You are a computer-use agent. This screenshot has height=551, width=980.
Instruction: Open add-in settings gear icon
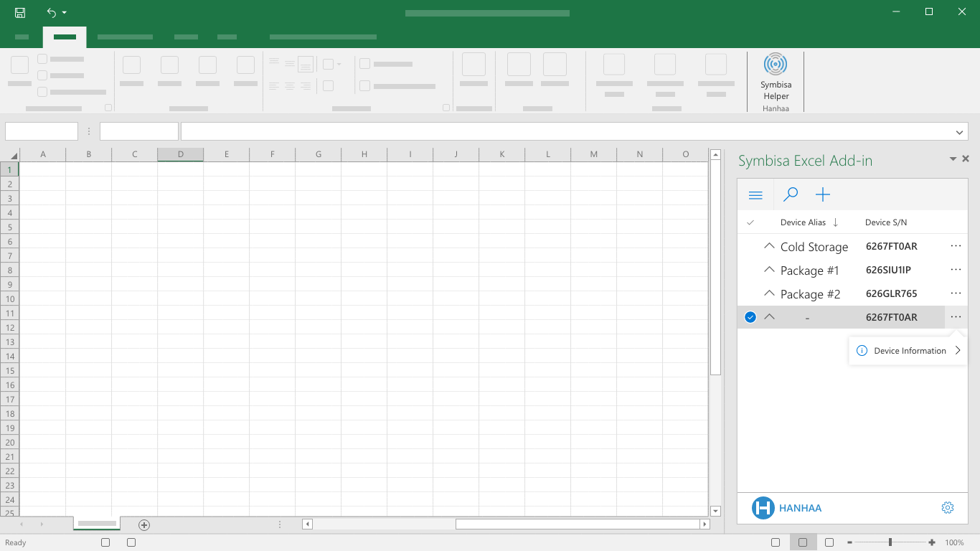point(948,508)
